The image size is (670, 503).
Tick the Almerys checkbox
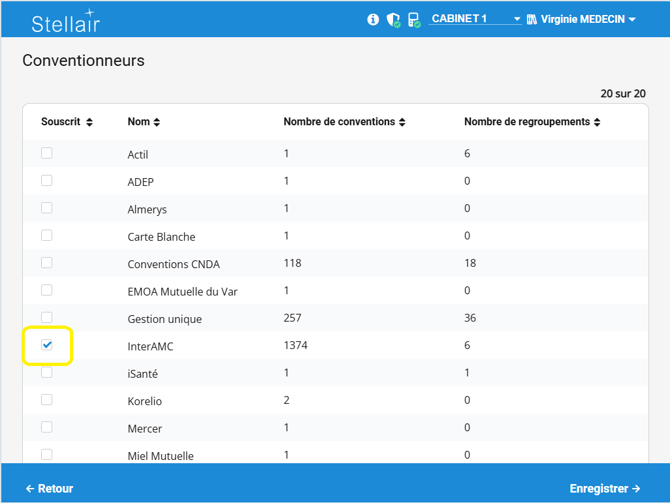(x=47, y=208)
